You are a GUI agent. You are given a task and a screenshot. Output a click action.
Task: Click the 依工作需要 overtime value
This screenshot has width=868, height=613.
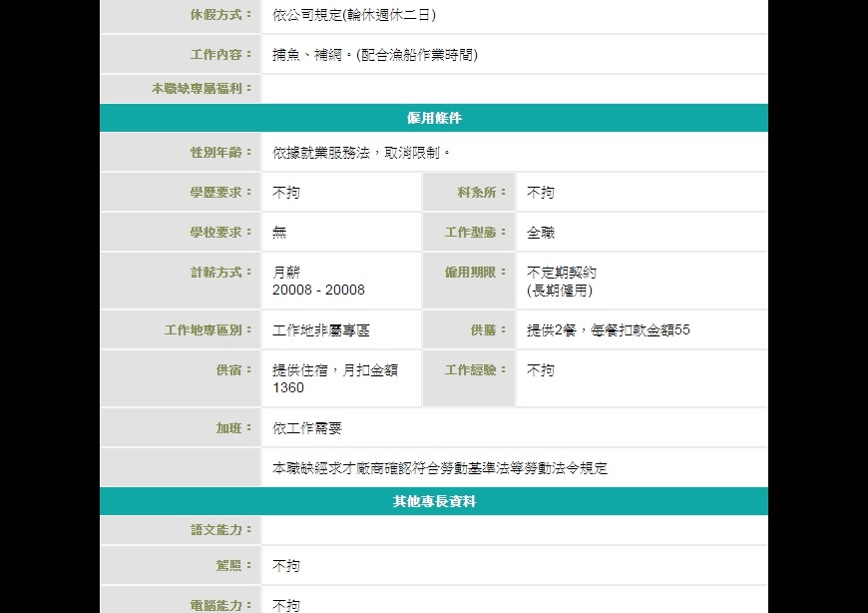[x=306, y=428]
